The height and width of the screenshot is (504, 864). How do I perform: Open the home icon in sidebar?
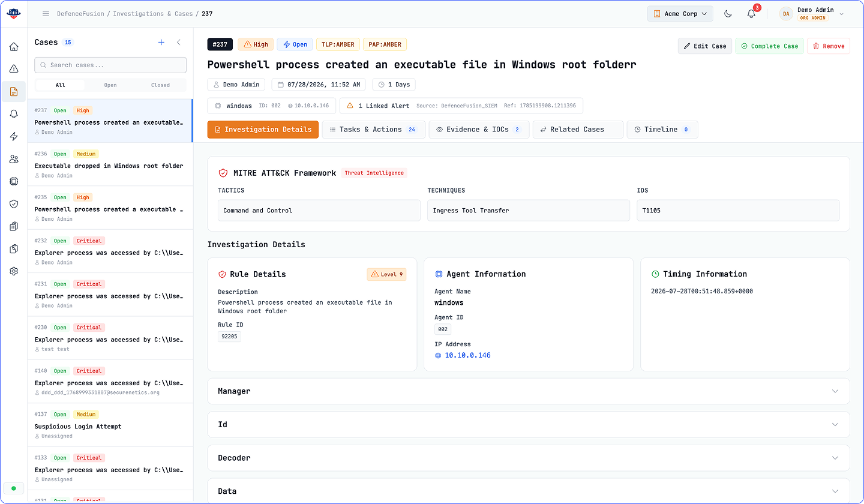click(x=14, y=47)
